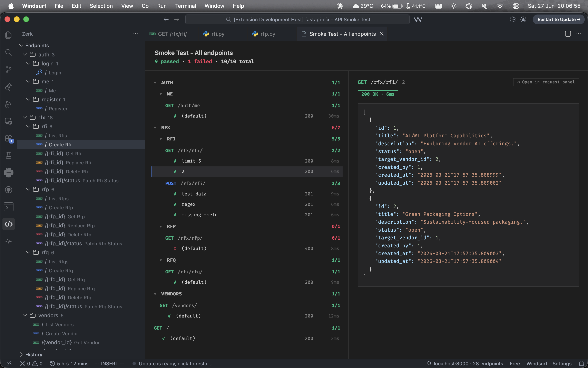The image size is (588, 368).
Task: Select the Zerk code-brackets activity bar icon
Action: (9, 224)
